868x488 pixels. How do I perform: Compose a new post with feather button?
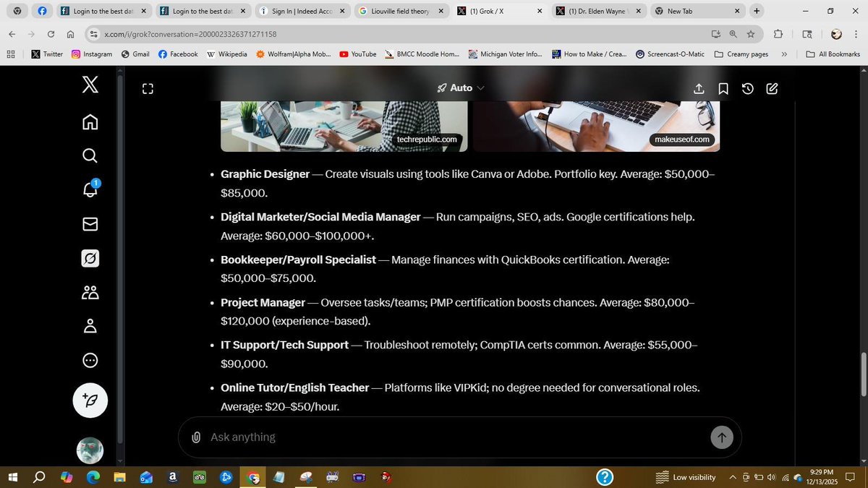[90, 400]
